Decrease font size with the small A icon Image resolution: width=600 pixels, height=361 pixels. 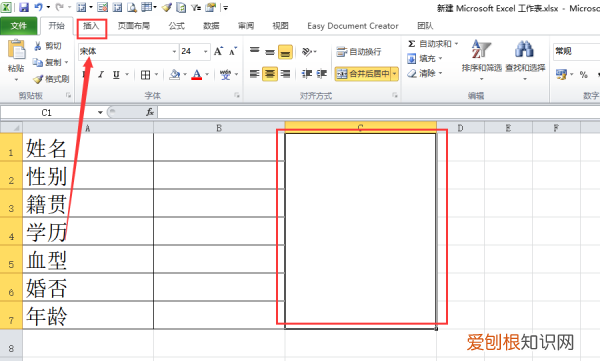point(233,51)
